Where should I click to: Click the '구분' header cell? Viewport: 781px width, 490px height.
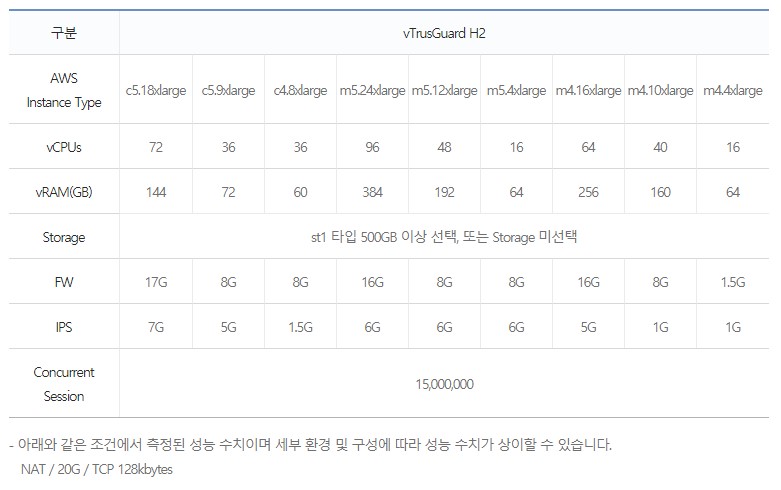point(64,33)
